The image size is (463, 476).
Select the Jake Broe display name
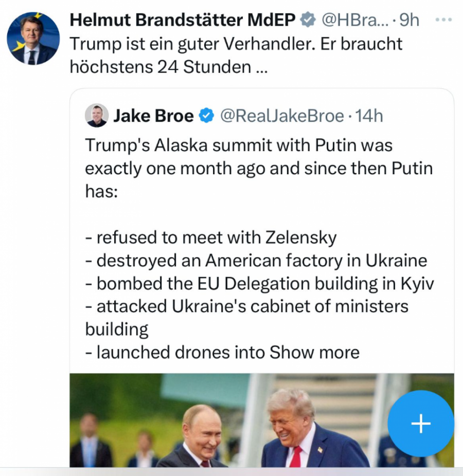point(153,116)
